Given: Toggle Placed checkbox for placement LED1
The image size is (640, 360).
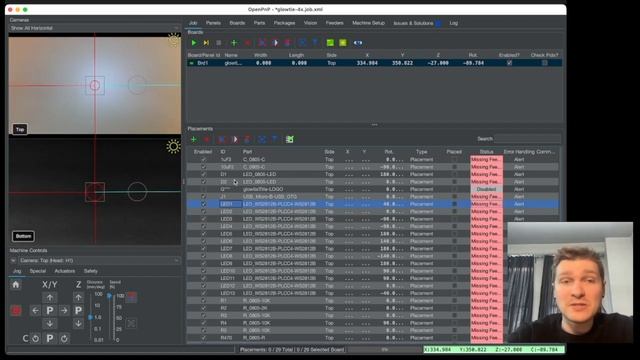Looking at the screenshot, I should point(454,204).
